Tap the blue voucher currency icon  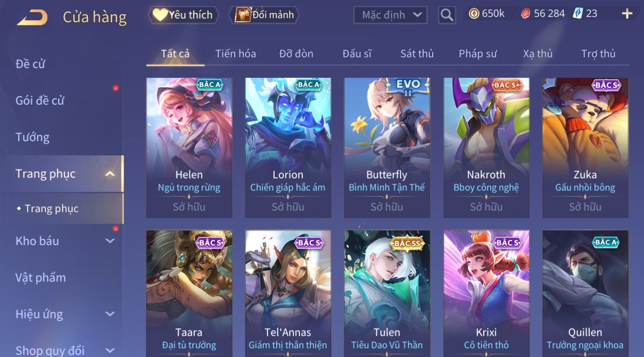point(578,14)
